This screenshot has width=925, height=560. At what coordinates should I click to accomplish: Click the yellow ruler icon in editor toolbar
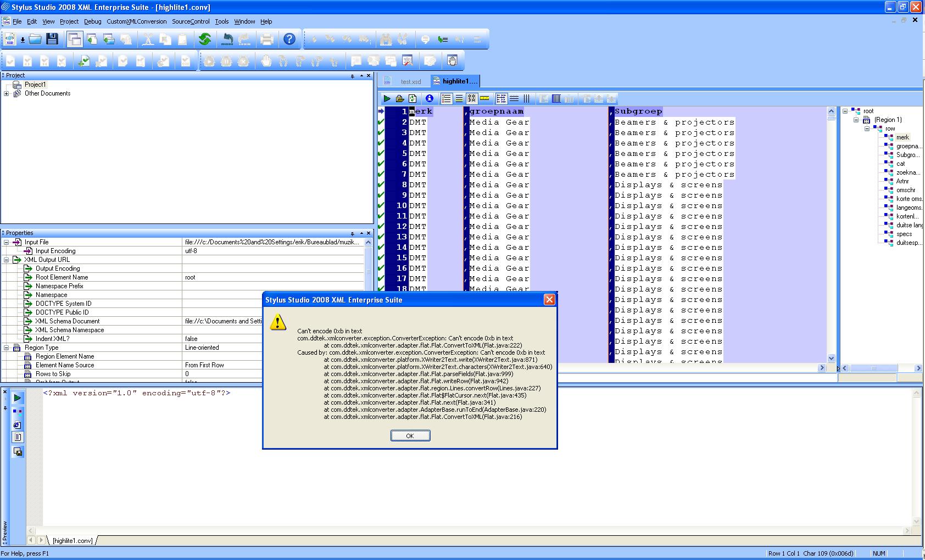pos(484,99)
